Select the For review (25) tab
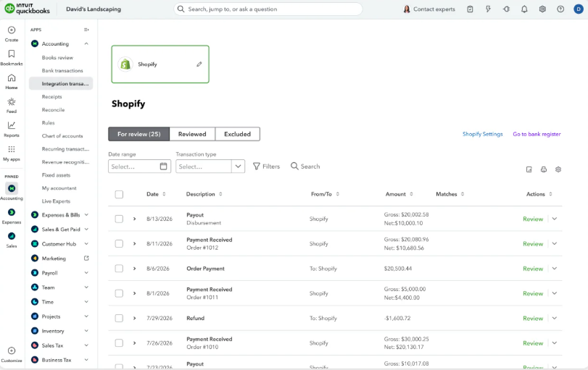The image size is (588, 370). point(138,134)
